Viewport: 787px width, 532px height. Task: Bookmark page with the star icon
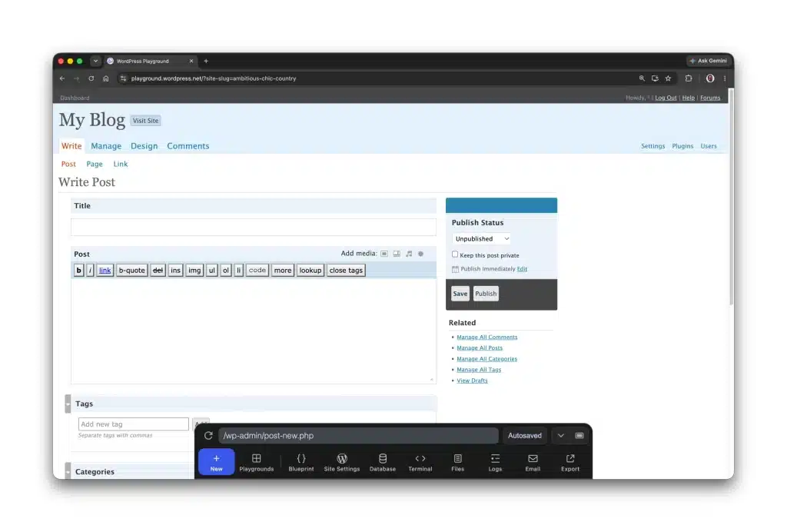668,78
